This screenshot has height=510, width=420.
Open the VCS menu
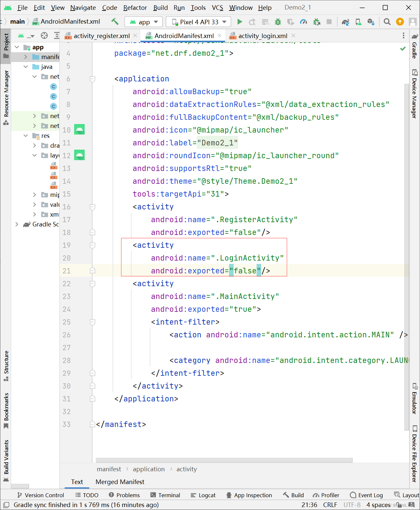coord(218,8)
